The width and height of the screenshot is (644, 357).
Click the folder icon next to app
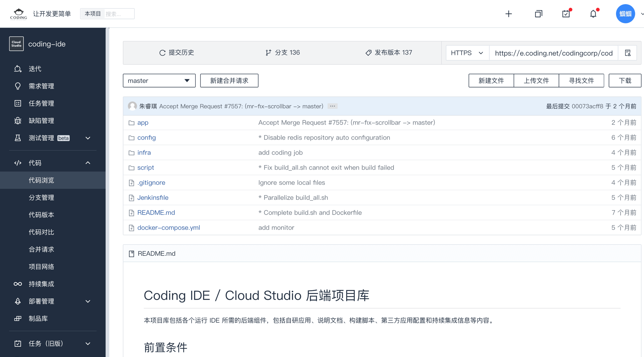click(x=132, y=123)
